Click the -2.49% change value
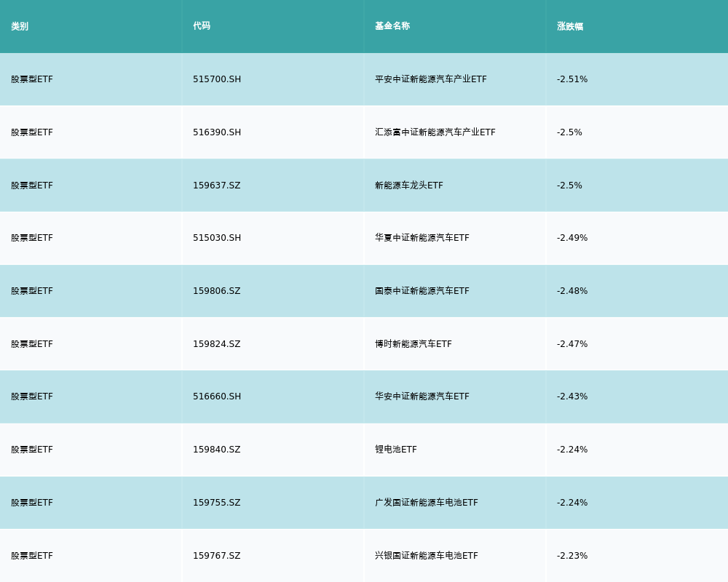The height and width of the screenshot is (582, 728). click(572, 238)
